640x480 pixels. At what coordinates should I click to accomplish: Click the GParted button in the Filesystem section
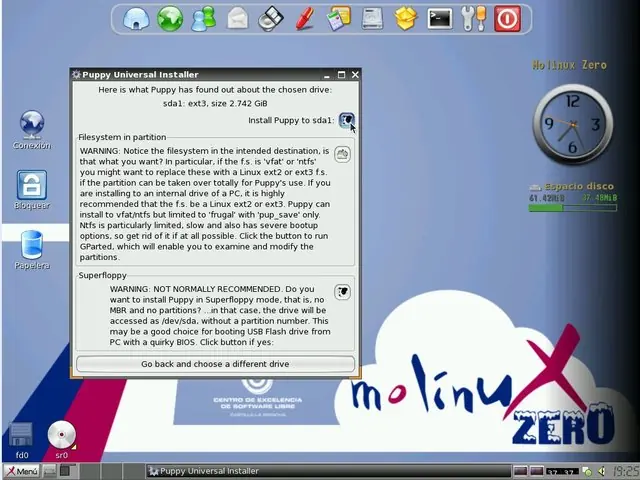click(342, 154)
